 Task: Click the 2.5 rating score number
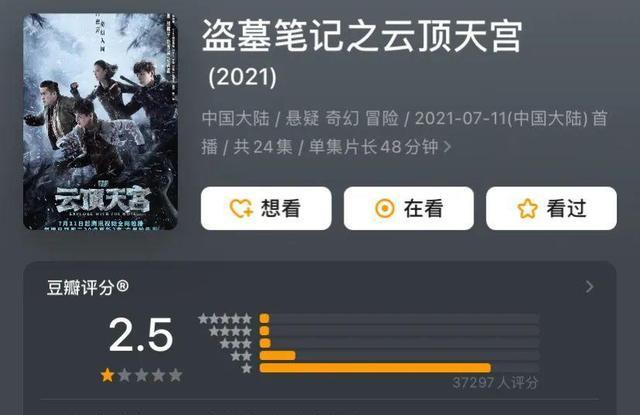click(x=141, y=335)
